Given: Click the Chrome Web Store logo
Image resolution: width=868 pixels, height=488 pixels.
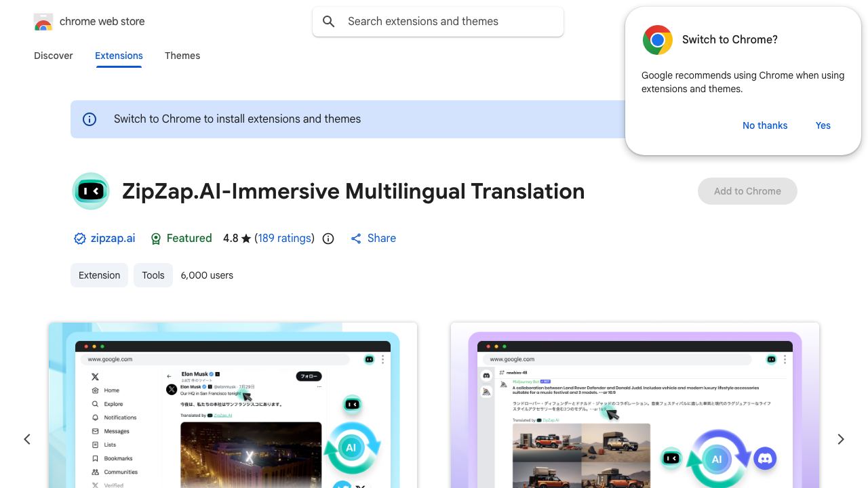Looking at the screenshot, I should 43,22.
